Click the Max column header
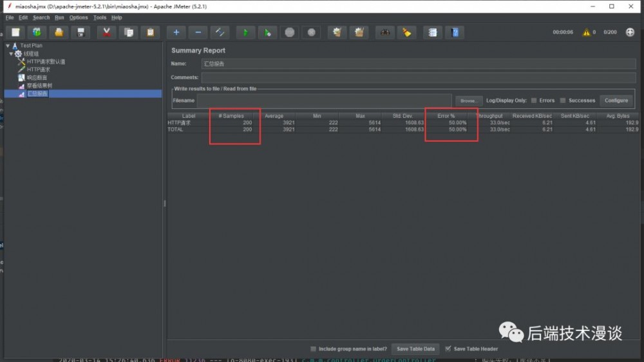 click(x=360, y=116)
